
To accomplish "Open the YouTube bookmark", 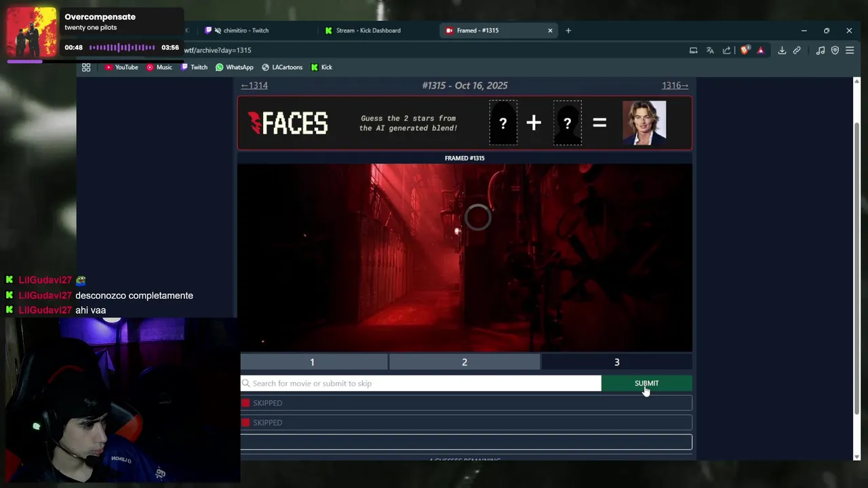I will pos(121,67).
